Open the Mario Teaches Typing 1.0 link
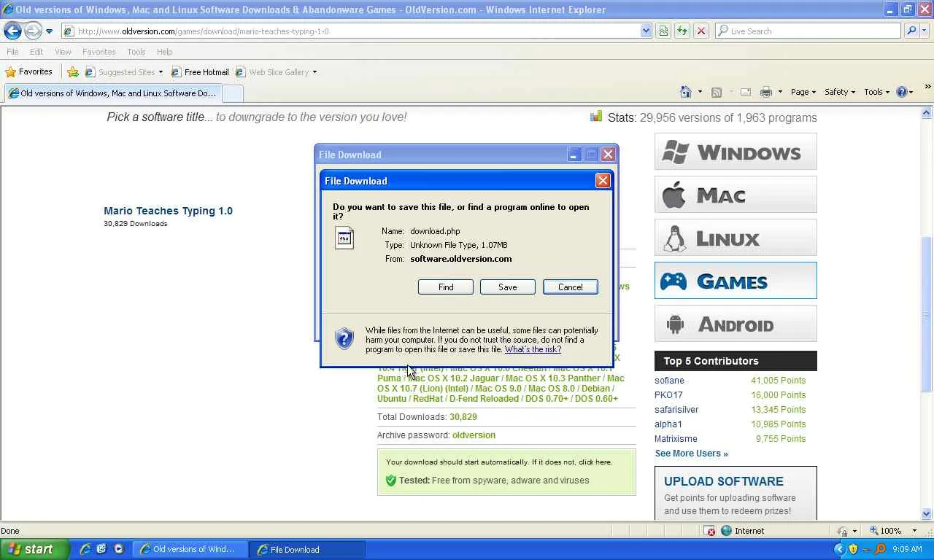 (x=168, y=211)
